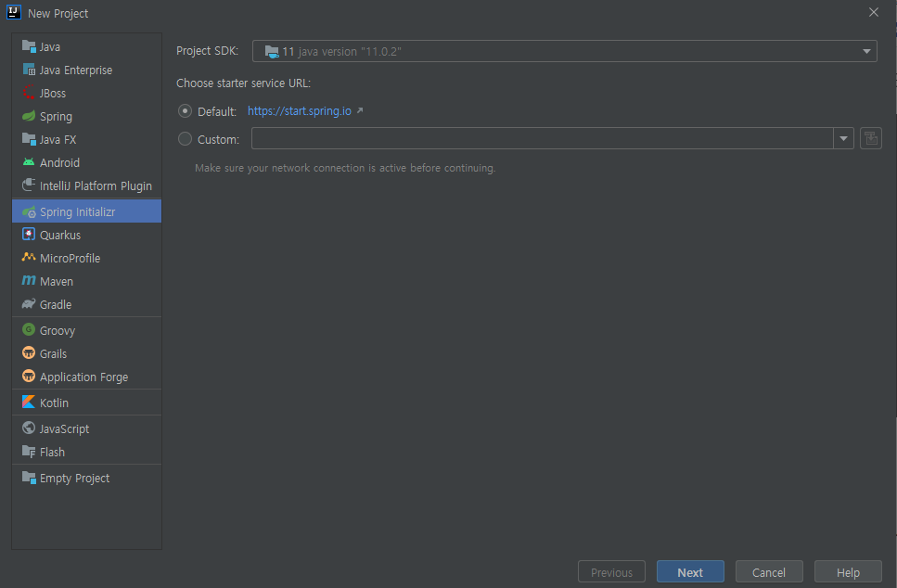Select the Spring Initializr list row

87,211
